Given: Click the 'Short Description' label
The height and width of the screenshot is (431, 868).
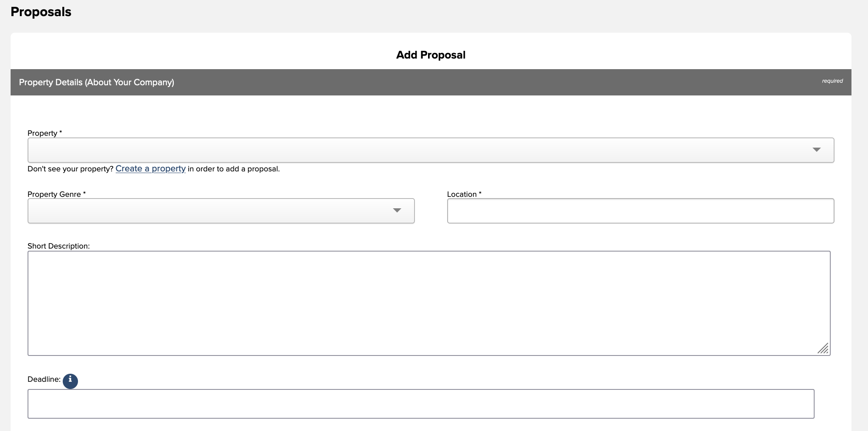Looking at the screenshot, I should 59,246.
